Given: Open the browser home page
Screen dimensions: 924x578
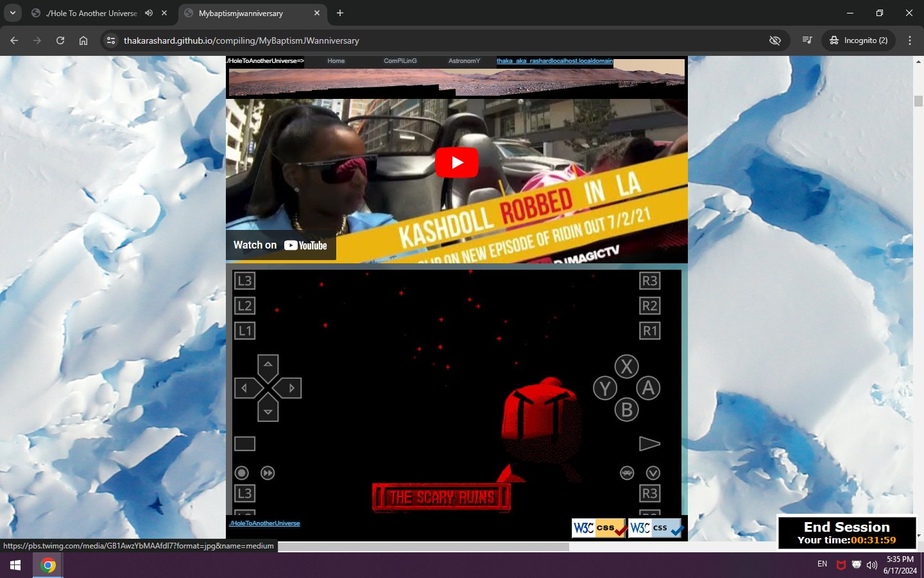Looking at the screenshot, I should [83, 40].
